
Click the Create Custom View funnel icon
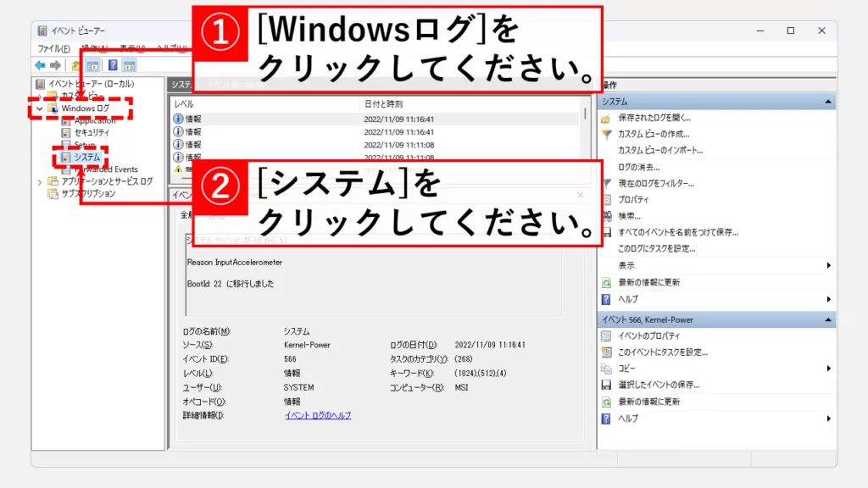pyautogui.click(x=606, y=134)
